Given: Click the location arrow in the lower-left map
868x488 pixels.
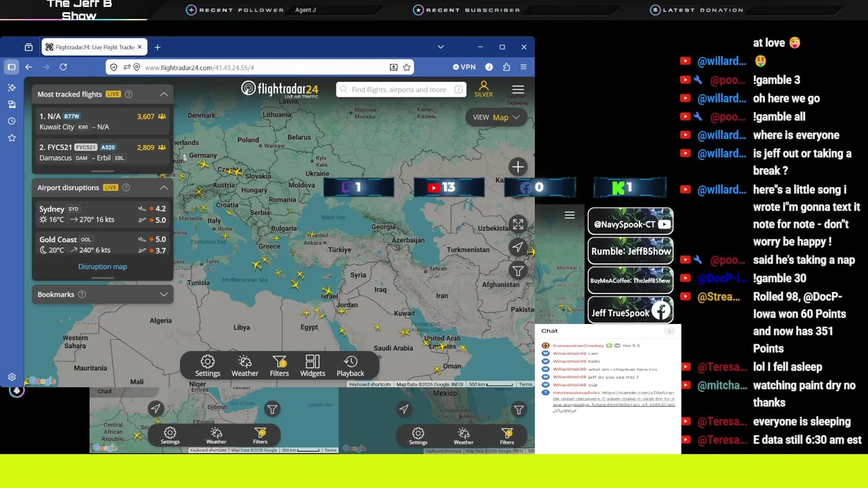Looking at the screenshot, I should click(156, 409).
